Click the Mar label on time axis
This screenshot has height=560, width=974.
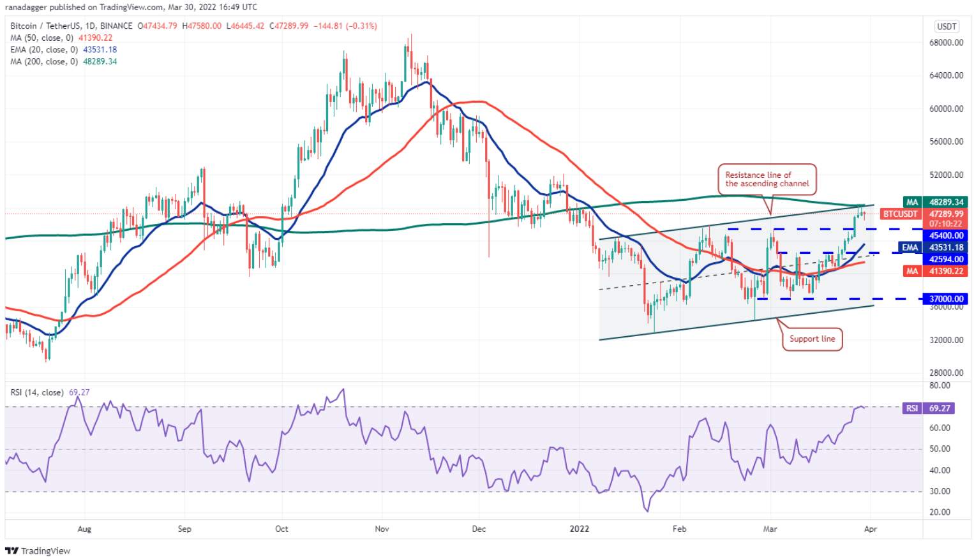[x=770, y=529]
